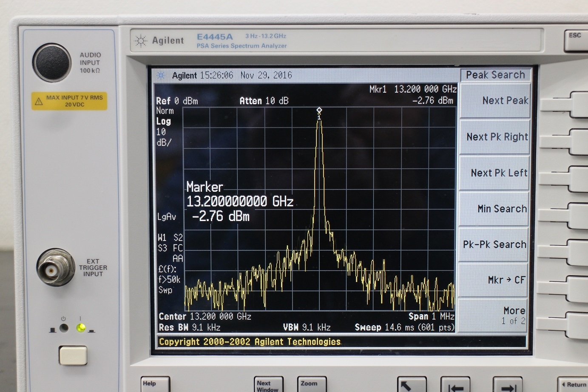The image size is (588, 392).
Task: Click the large -2.76 dBm marker readout
Action: coord(221,216)
